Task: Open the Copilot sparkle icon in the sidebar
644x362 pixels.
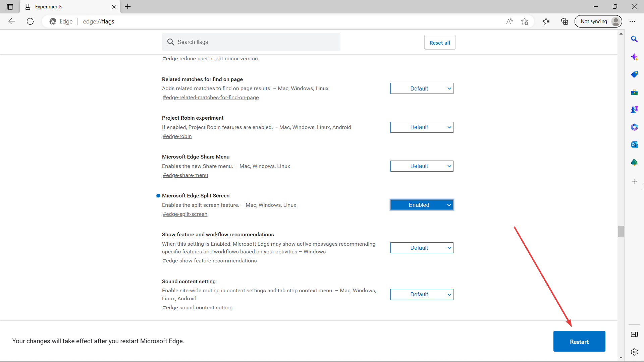Action: tap(634, 57)
